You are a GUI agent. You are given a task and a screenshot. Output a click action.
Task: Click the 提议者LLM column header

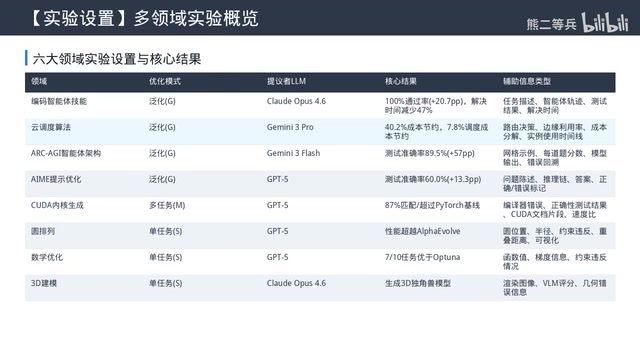(286, 81)
